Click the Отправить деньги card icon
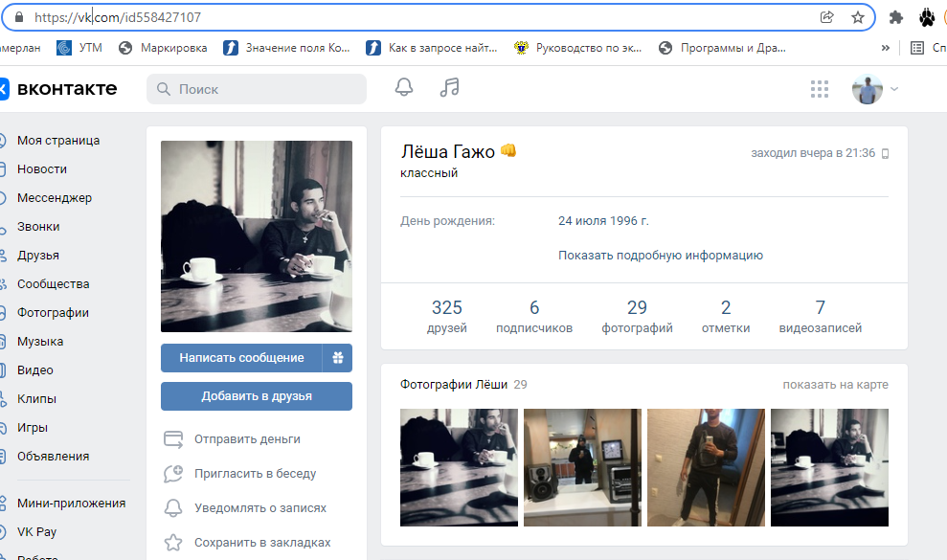The image size is (947, 560). pyautogui.click(x=173, y=439)
